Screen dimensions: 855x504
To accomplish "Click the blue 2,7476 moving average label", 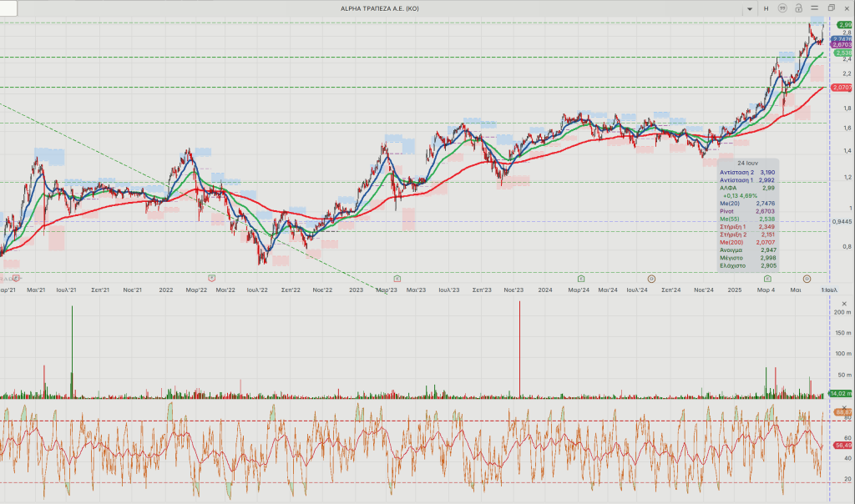I will click(x=842, y=39).
